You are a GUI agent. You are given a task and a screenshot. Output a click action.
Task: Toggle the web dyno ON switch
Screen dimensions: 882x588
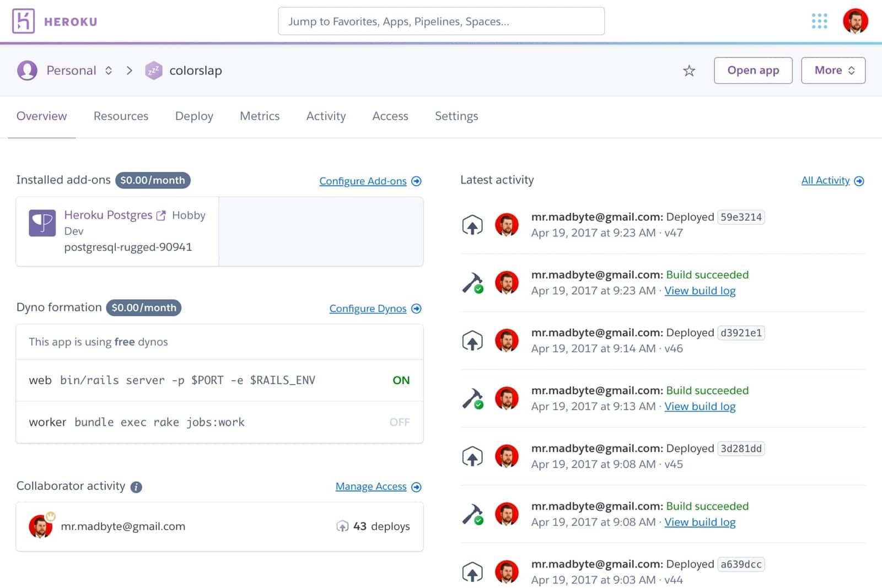coord(401,380)
